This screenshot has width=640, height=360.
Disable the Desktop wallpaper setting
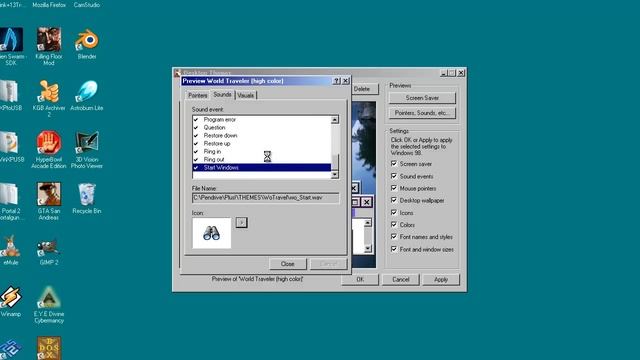coord(394,200)
